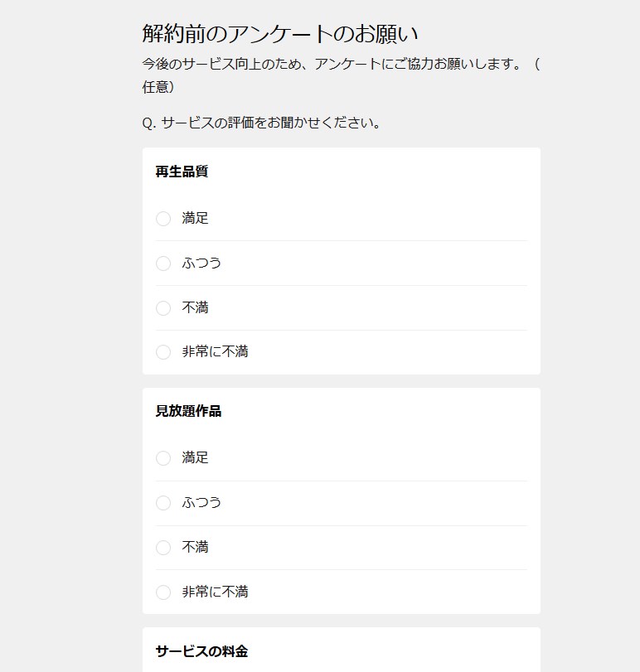Select 不満 radio under 再生品質
The width and height of the screenshot is (640, 672).
(x=163, y=307)
